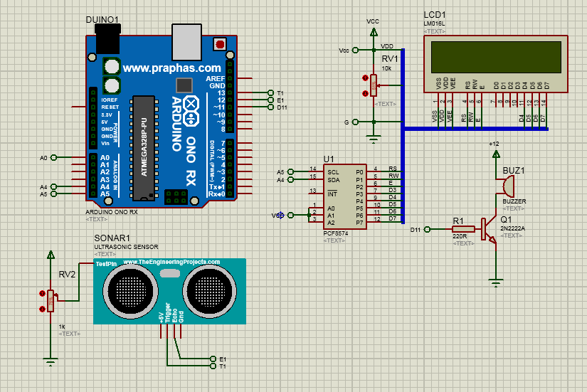This screenshot has width=587, height=392.
Task: Click the E1 terminal on Arduino pin 12
Action: [270, 100]
